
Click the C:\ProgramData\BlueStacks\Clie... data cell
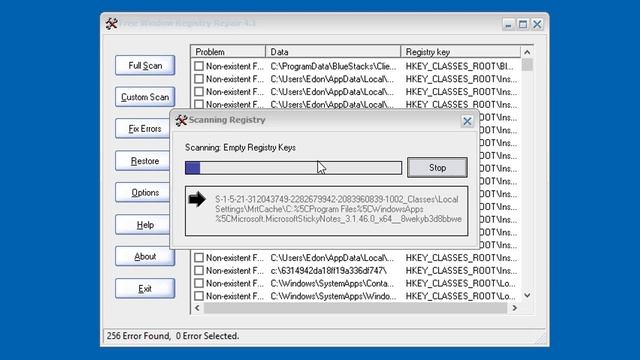pos(333,66)
